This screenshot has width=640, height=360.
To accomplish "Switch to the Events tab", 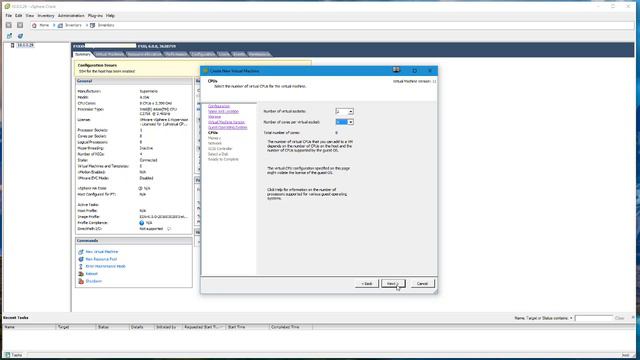I will 239,54.
